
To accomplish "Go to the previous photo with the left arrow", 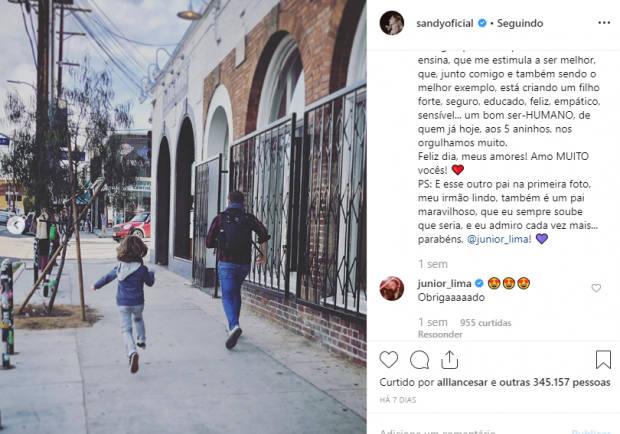I will pos(16,225).
